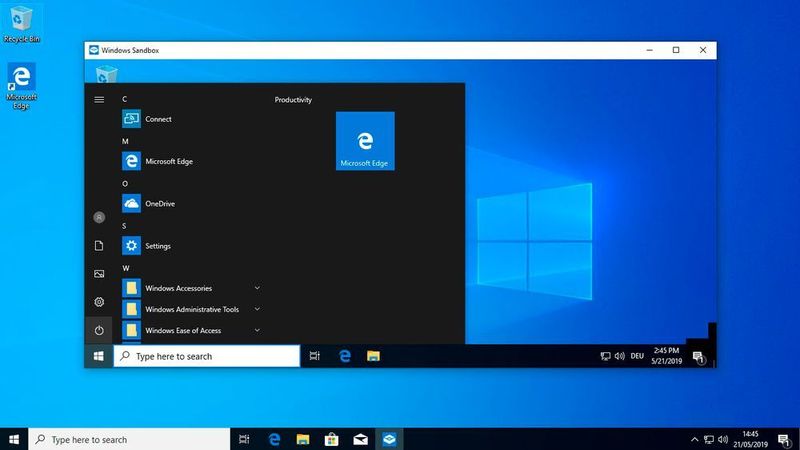Open File Explorer in Sandbox taskbar
Viewport: 800px width, 450px height.
tap(373, 356)
